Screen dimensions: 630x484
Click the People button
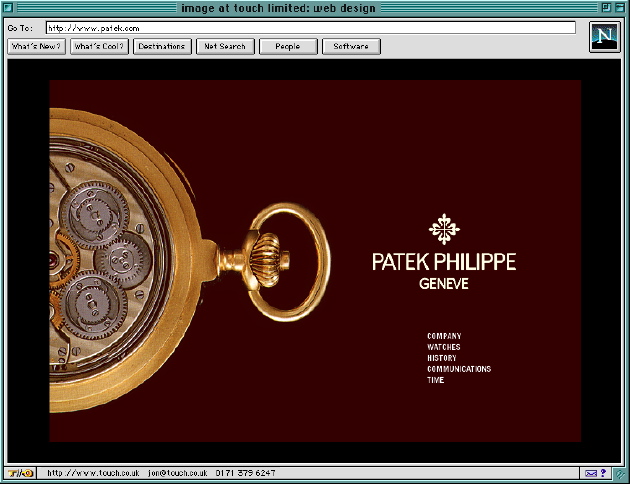click(x=288, y=46)
